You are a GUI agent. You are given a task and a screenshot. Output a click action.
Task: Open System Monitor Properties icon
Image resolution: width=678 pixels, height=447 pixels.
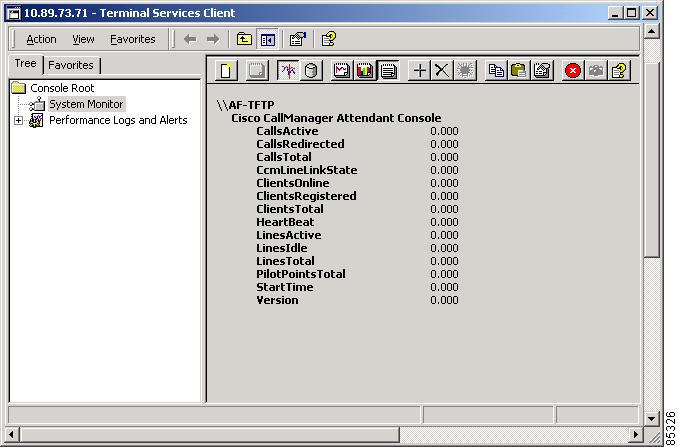(x=542, y=70)
